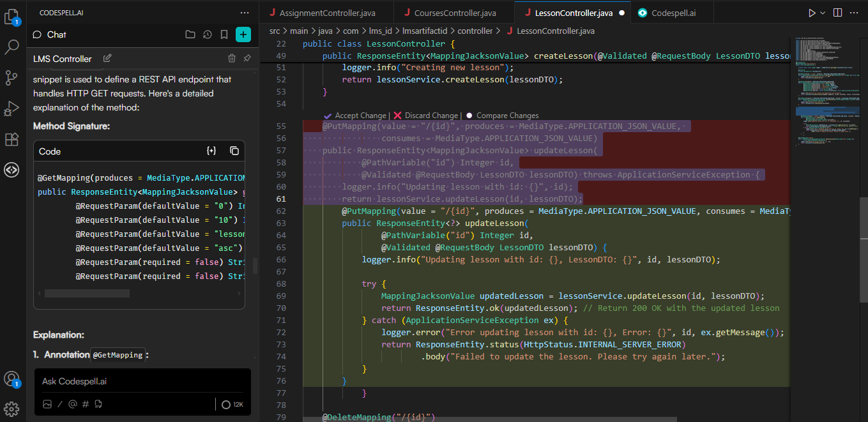
Task: Pin the LMS Controller chat
Action: pyautogui.click(x=247, y=58)
